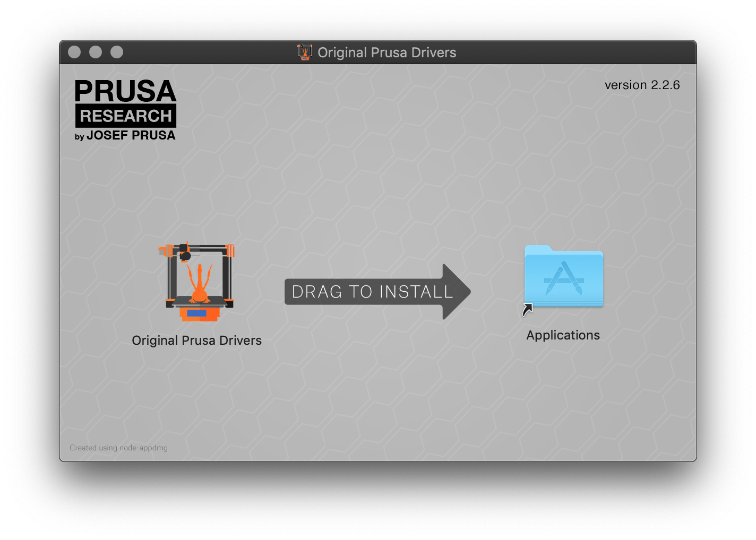Select the Applications label text

pyautogui.click(x=563, y=335)
